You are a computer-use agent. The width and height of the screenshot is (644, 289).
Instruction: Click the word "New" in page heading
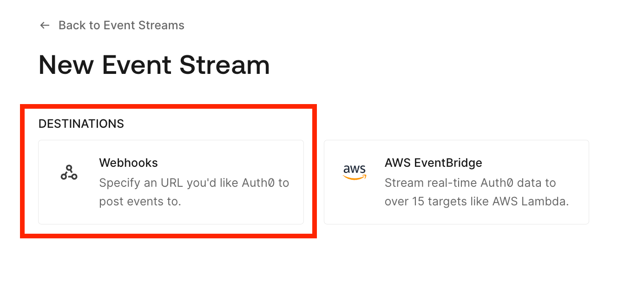pos(66,65)
